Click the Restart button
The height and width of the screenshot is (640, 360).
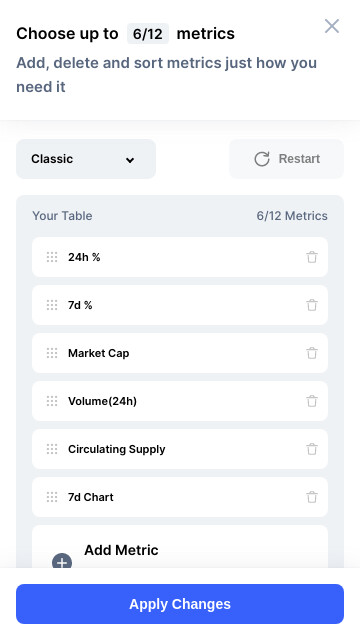[x=287, y=159]
